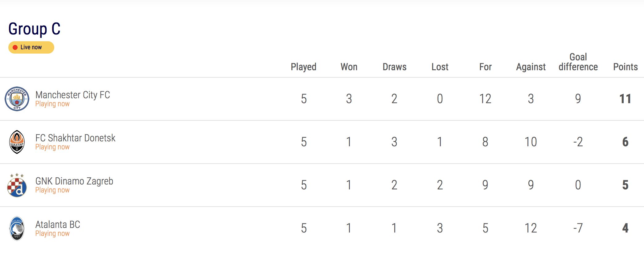This screenshot has width=644, height=255.
Task: Click Manchester City's Playing now status
Action: click(52, 104)
